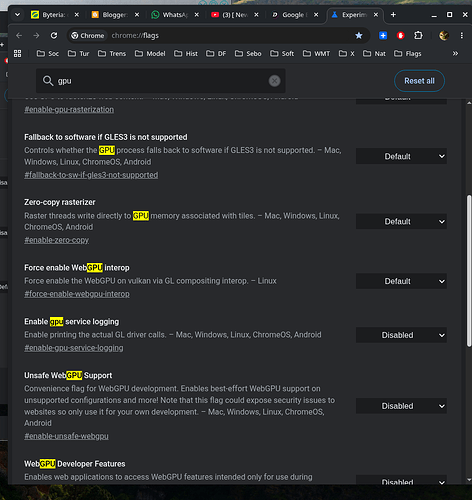Click the browser reload icon
Image resolution: width=472 pixels, height=500 pixels.
point(54,35)
